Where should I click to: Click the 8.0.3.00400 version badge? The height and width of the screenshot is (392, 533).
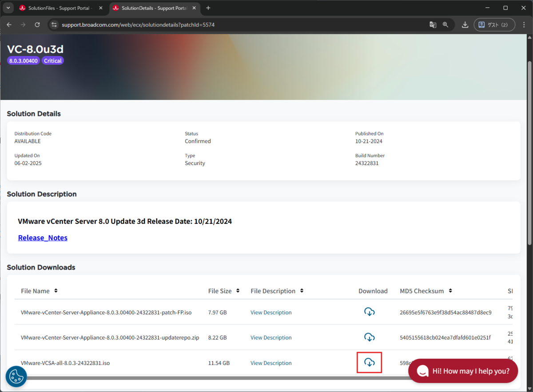pyautogui.click(x=24, y=61)
